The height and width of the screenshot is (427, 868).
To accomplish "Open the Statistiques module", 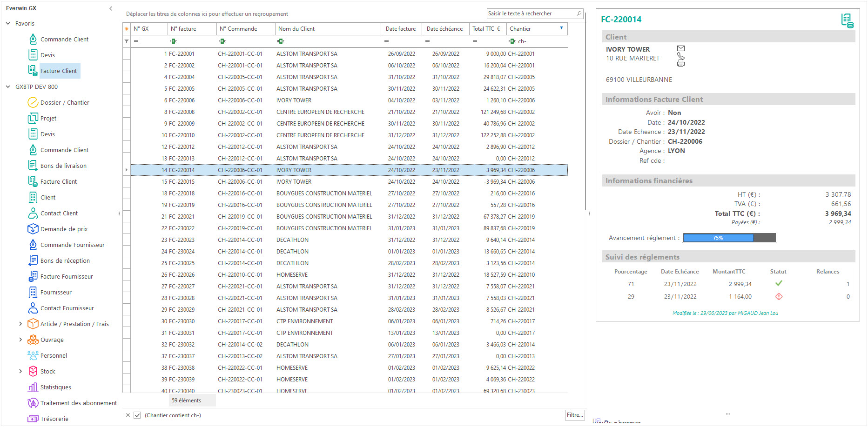I will coord(56,387).
